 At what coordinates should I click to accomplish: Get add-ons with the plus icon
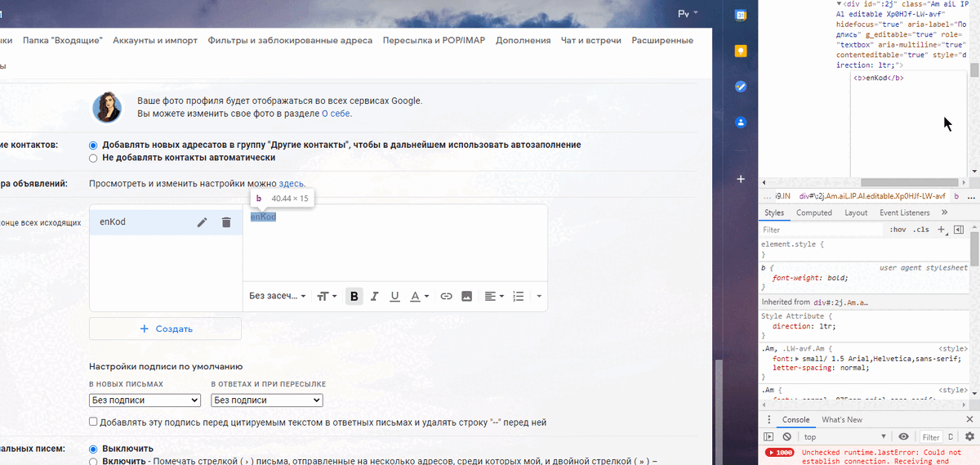pyautogui.click(x=741, y=178)
